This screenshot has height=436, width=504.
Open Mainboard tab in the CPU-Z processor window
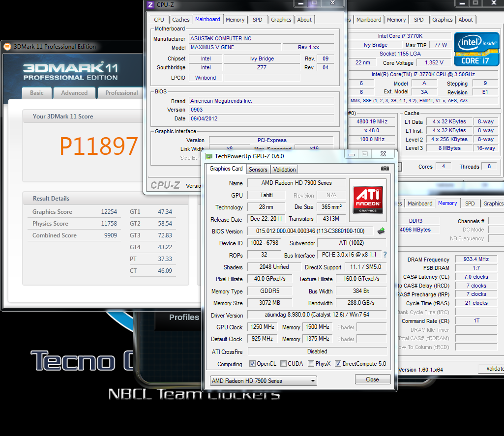click(x=369, y=20)
